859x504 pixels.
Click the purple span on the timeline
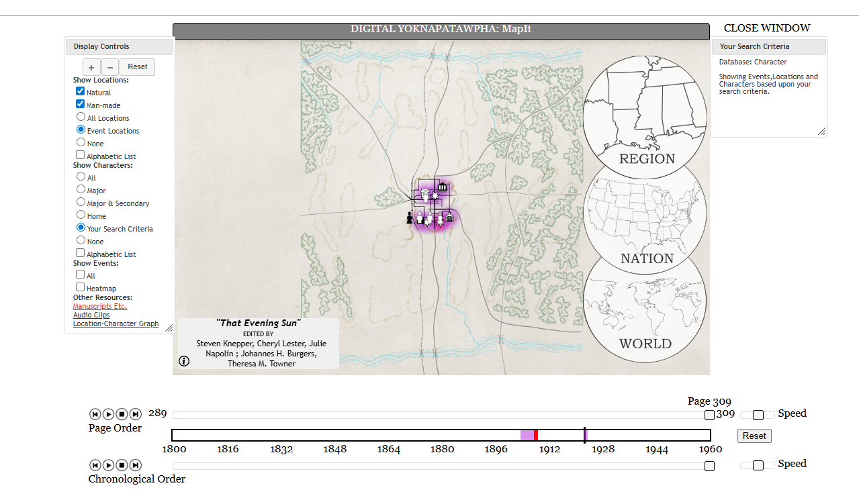(x=527, y=436)
